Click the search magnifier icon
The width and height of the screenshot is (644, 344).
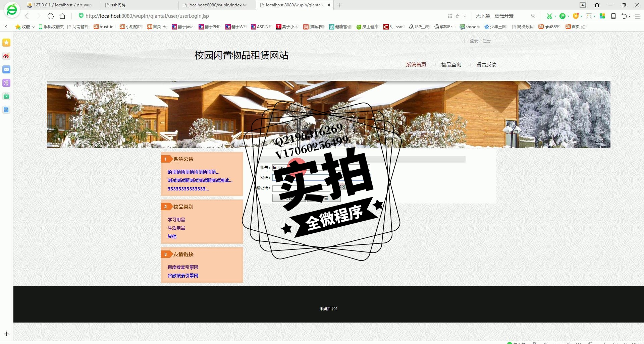(x=533, y=16)
